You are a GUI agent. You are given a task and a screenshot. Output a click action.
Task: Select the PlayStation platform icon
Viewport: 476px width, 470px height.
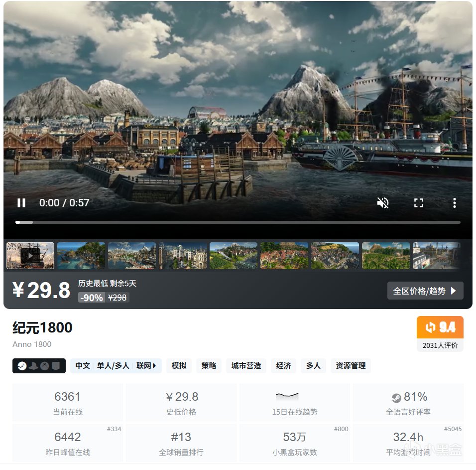tap(33, 366)
